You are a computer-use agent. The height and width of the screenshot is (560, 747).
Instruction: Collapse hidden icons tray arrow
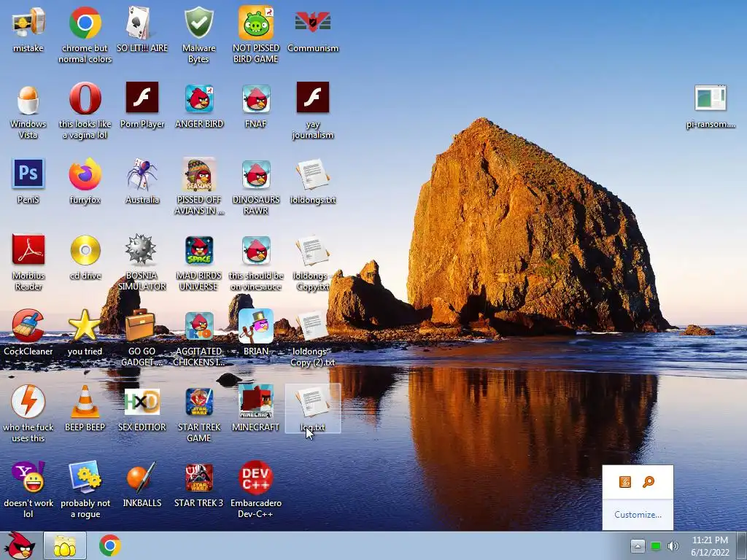pyautogui.click(x=638, y=545)
